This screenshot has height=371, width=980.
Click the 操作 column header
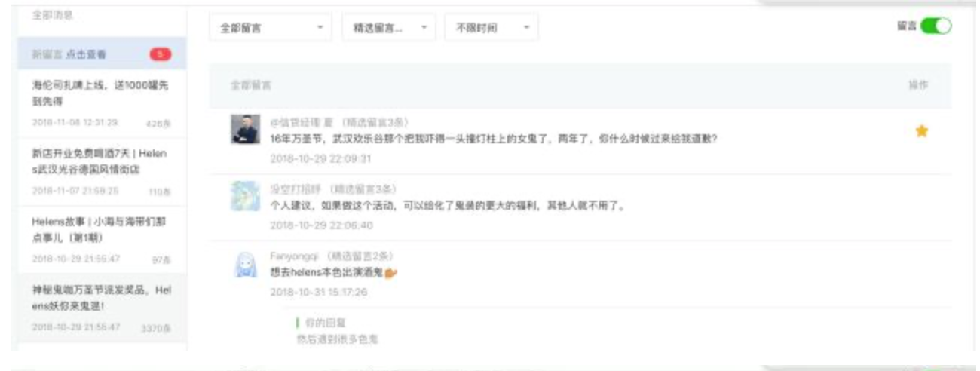coord(918,85)
